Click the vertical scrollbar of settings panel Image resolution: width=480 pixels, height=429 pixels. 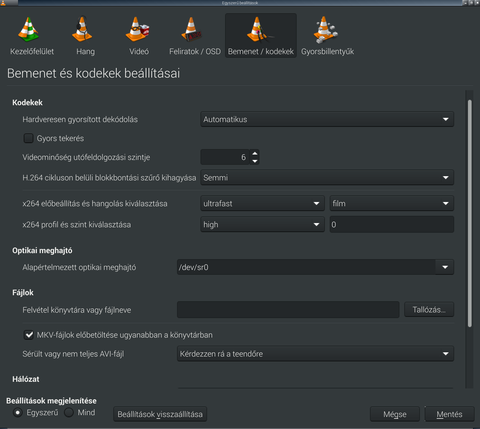[x=470, y=213]
